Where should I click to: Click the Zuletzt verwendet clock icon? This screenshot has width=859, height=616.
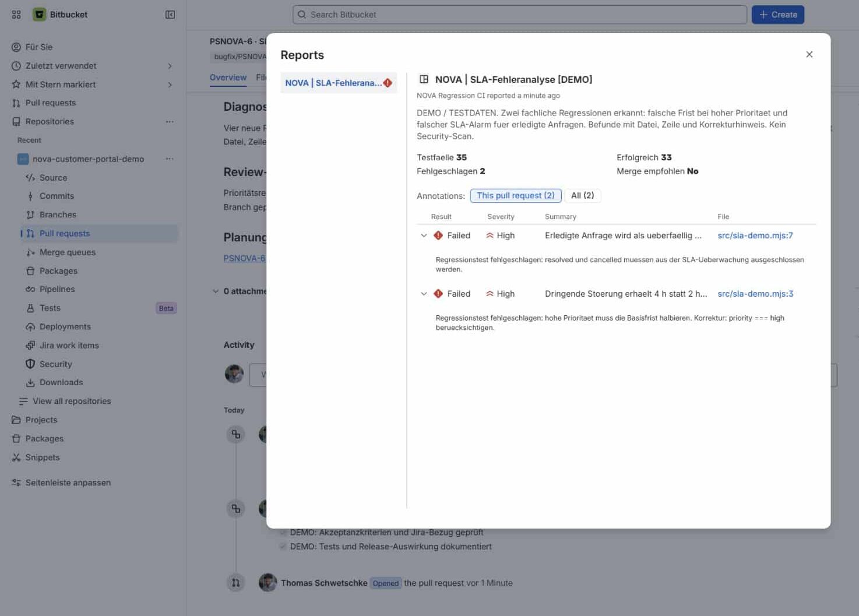tap(16, 66)
